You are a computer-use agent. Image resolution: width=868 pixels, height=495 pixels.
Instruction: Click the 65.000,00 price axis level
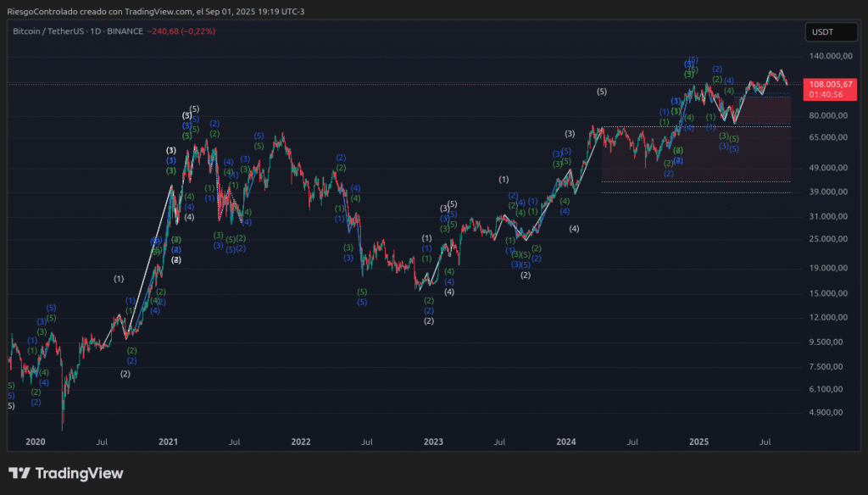[x=831, y=137]
